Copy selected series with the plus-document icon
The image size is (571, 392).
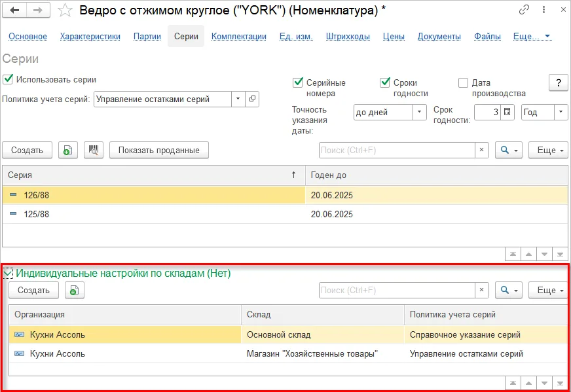point(67,150)
